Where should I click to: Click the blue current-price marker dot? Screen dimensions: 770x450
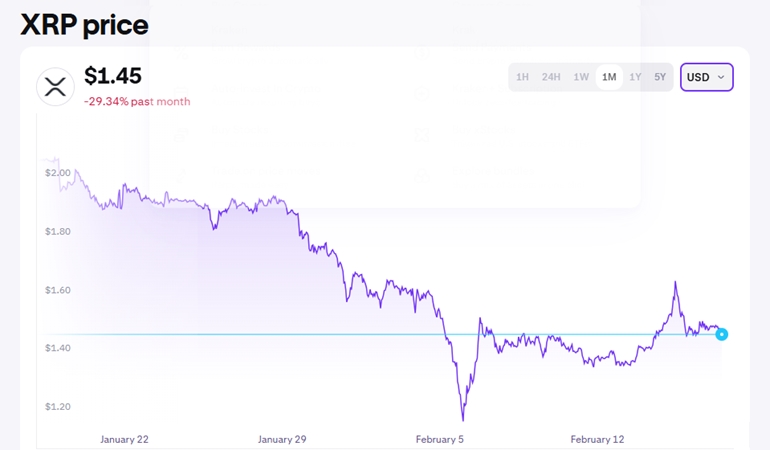point(721,335)
